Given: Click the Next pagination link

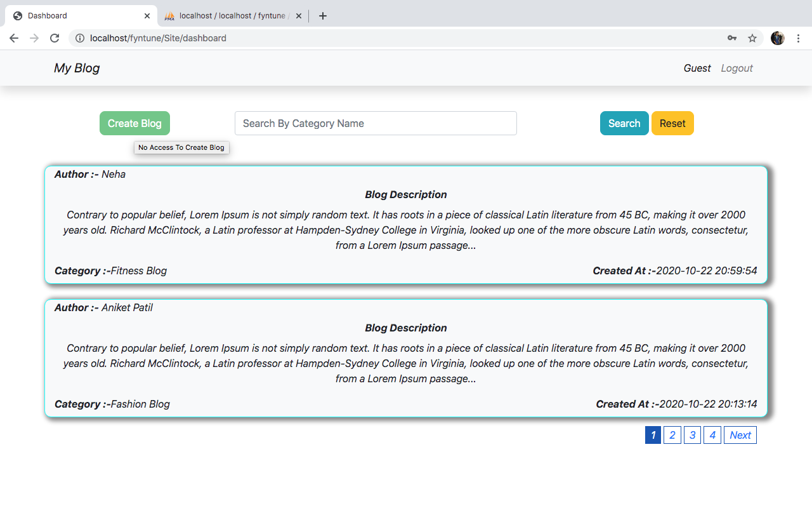Looking at the screenshot, I should (740, 435).
